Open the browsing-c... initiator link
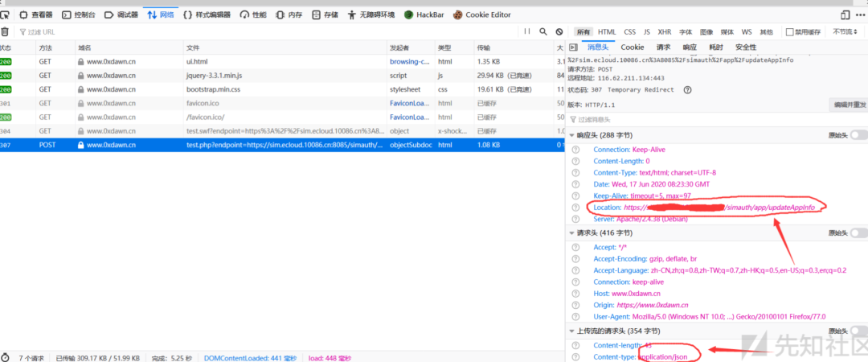Viewport: 868px width, 362px height. pyautogui.click(x=410, y=61)
